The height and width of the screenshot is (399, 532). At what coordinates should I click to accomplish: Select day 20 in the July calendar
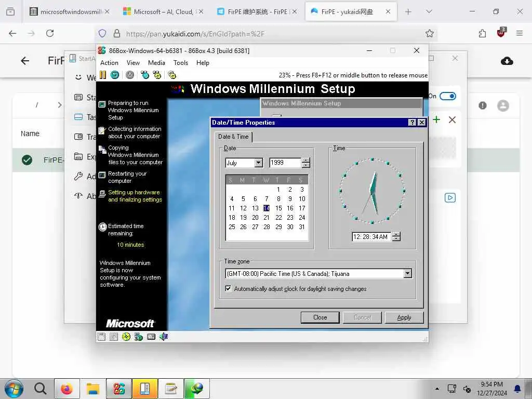(x=255, y=218)
